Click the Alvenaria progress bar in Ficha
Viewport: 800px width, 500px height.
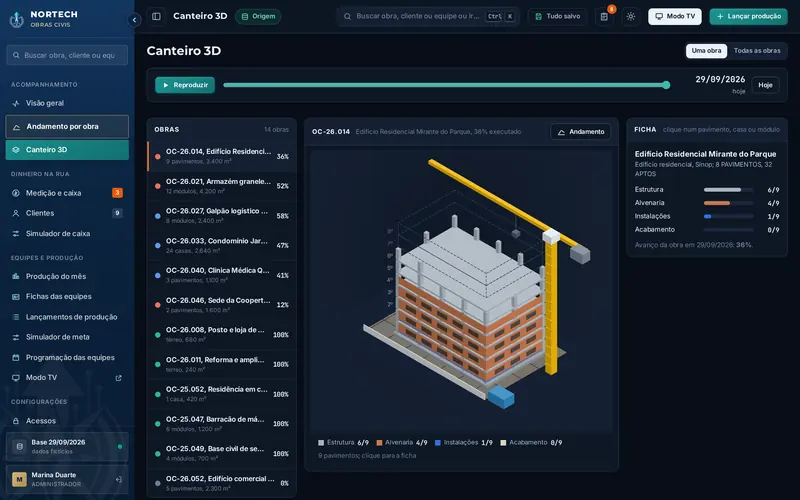coord(728,203)
